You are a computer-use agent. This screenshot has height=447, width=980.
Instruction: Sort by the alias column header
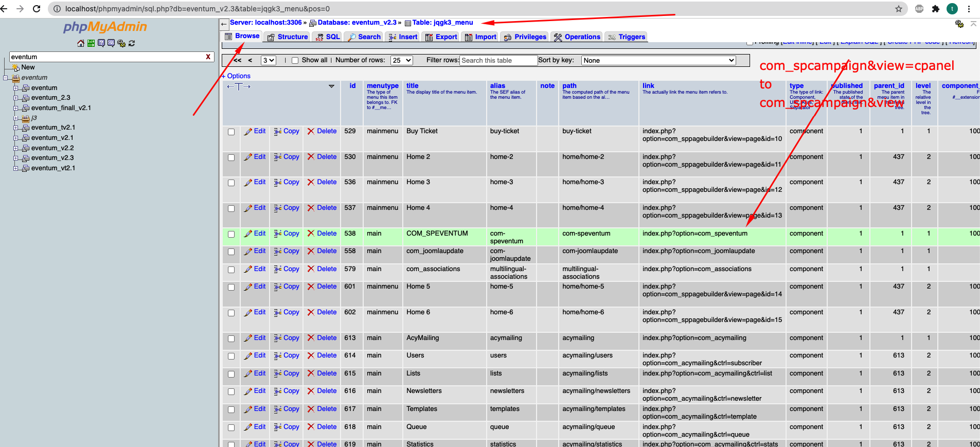pyautogui.click(x=497, y=86)
